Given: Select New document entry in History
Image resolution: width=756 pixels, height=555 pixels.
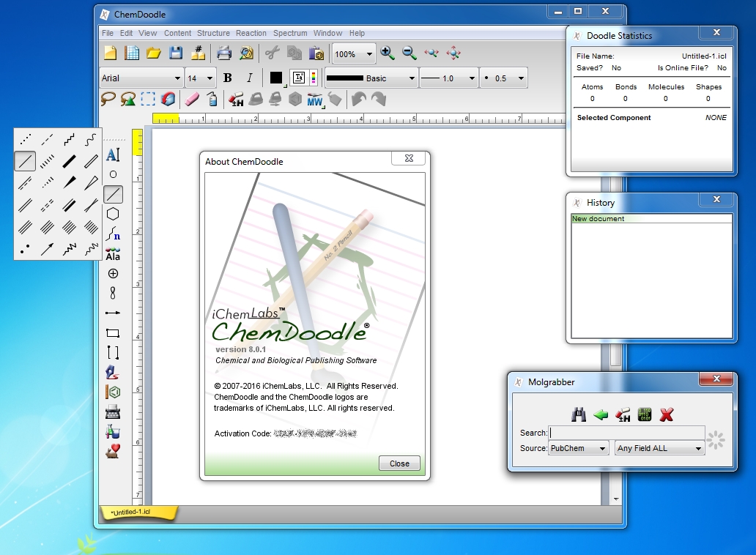Looking at the screenshot, I should (651, 219).
